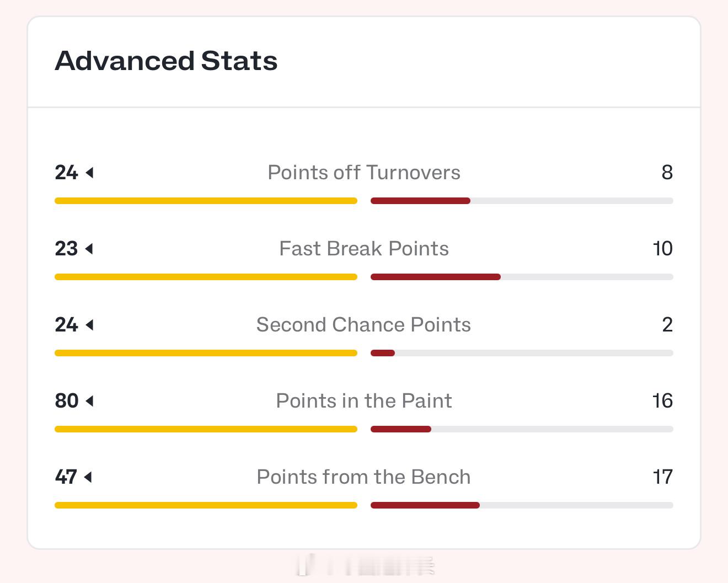The image size is (728, 583).
Task: Select the Points off Turnovers label
Action: click(364, 173)
